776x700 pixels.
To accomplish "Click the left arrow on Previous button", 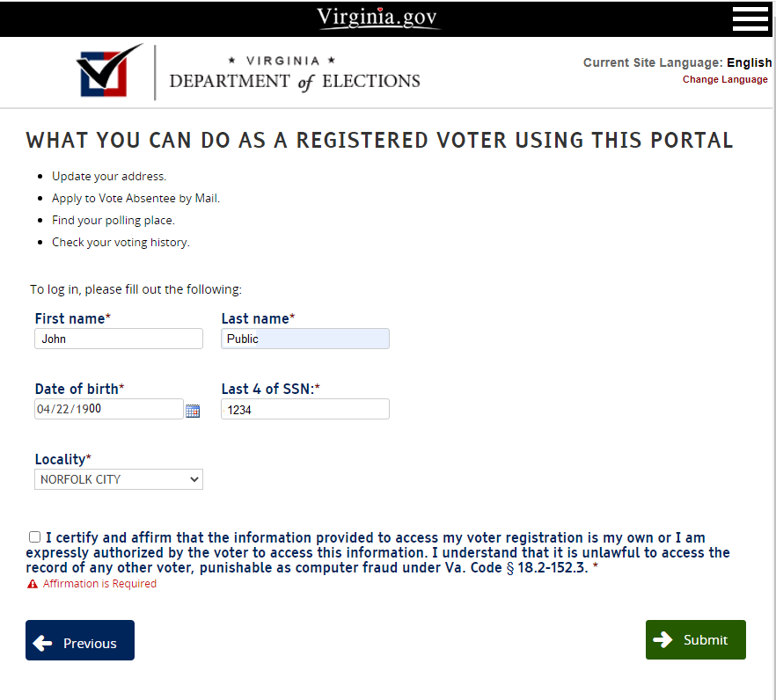I will pos(42,644).
